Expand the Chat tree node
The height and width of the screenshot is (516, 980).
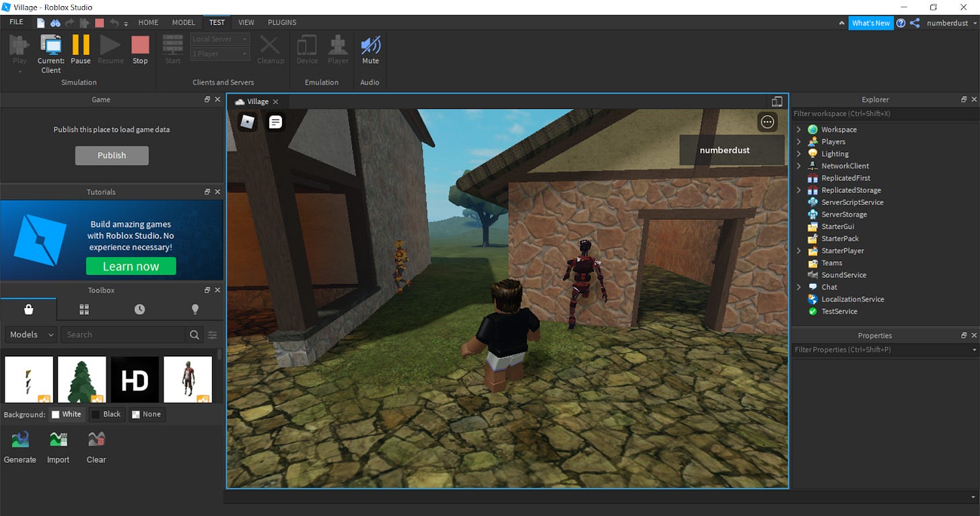[799, 287]
